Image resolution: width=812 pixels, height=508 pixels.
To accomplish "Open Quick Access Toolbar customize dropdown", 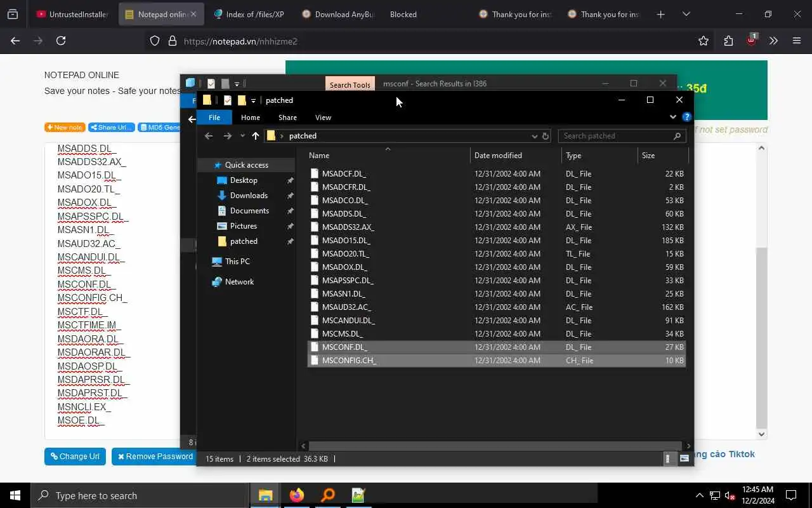I will coord(253,100).
